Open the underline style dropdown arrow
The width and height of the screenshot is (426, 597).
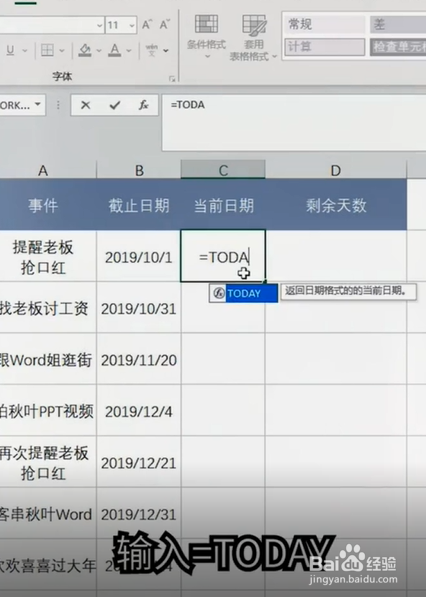click(x=25, y=50)
